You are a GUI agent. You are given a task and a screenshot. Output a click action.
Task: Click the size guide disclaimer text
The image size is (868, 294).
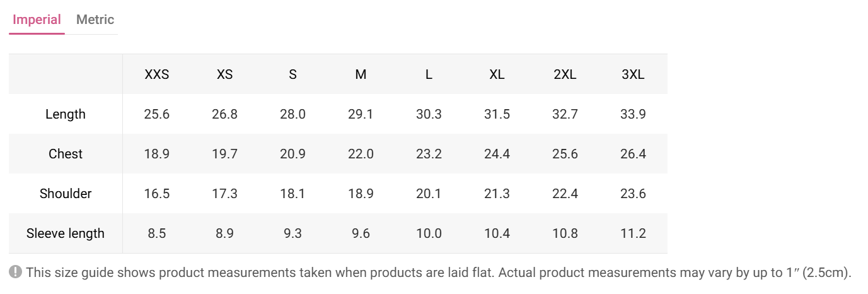coord(439,273)
